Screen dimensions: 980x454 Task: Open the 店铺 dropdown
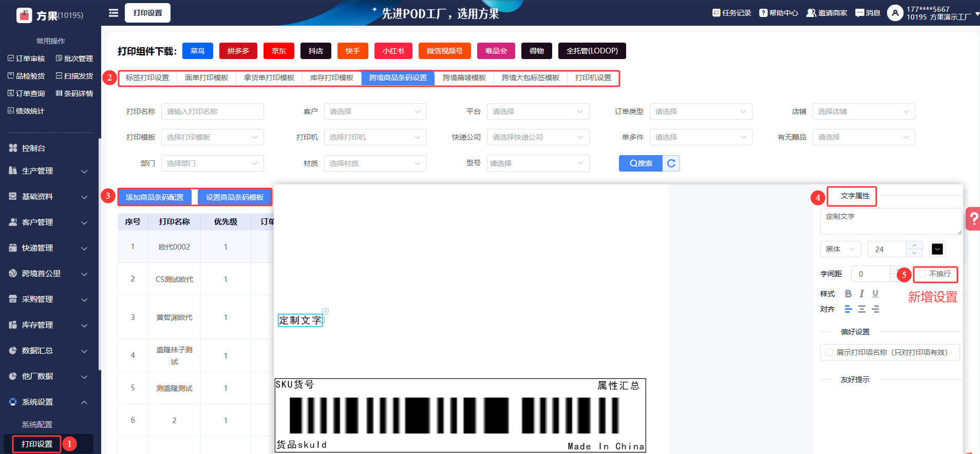[x=864, y=111]
